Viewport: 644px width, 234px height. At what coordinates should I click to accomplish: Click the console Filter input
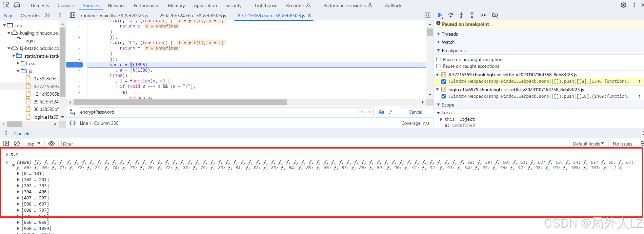[x=315, y=144]
